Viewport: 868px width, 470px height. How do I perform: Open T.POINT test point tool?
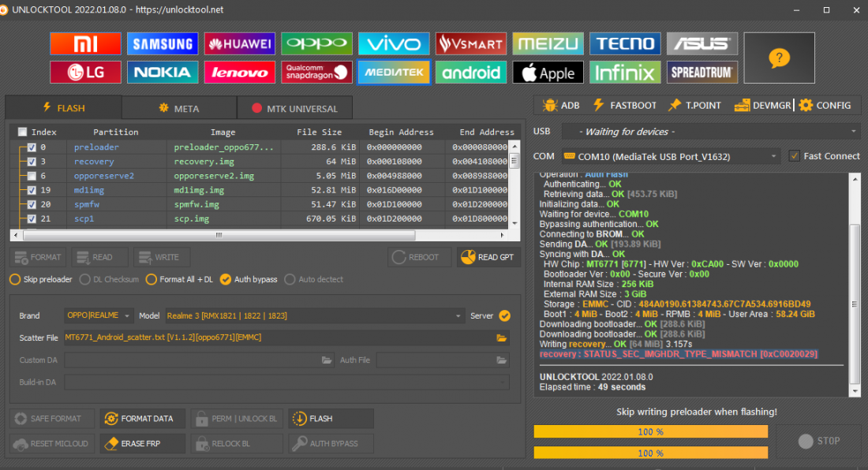click(694, 106)
